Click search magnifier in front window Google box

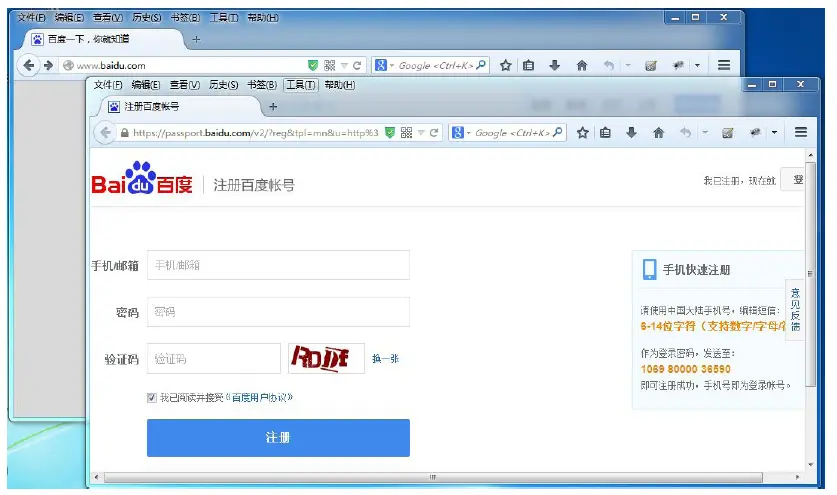click(x=557, y=132)
